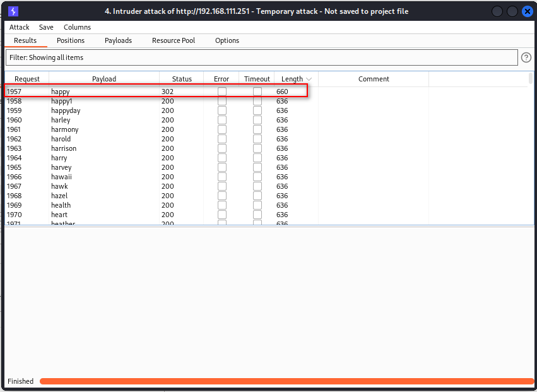The image size is (537, 392).
Task: Toggle Error checkbox for hawaii row
Action: click(222, 177)
